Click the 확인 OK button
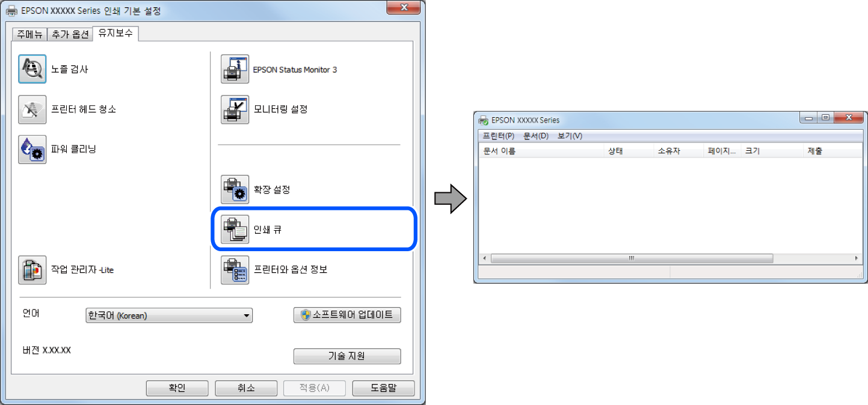 click(177, 388)
